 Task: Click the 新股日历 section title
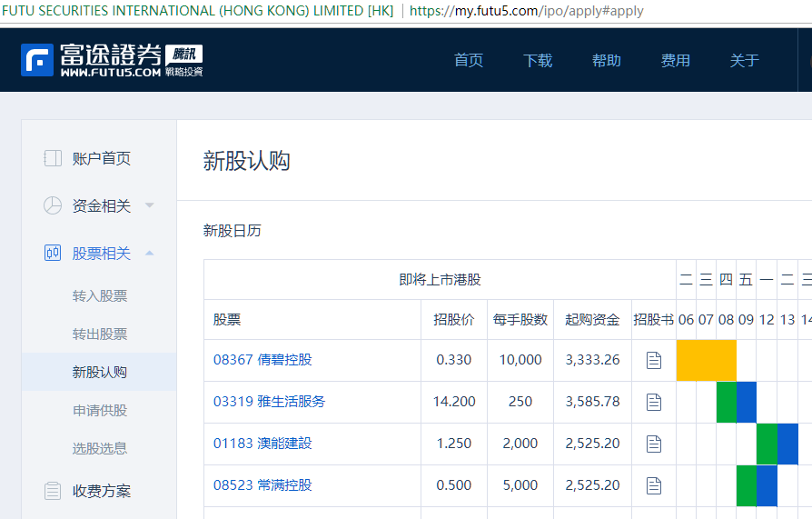(x=232, y=230)
